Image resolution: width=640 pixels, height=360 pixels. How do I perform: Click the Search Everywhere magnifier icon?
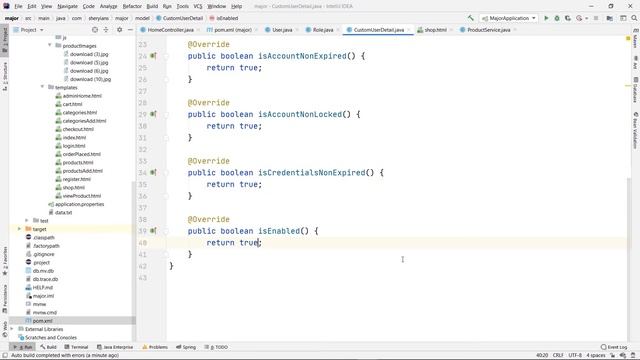pos(634,18)
